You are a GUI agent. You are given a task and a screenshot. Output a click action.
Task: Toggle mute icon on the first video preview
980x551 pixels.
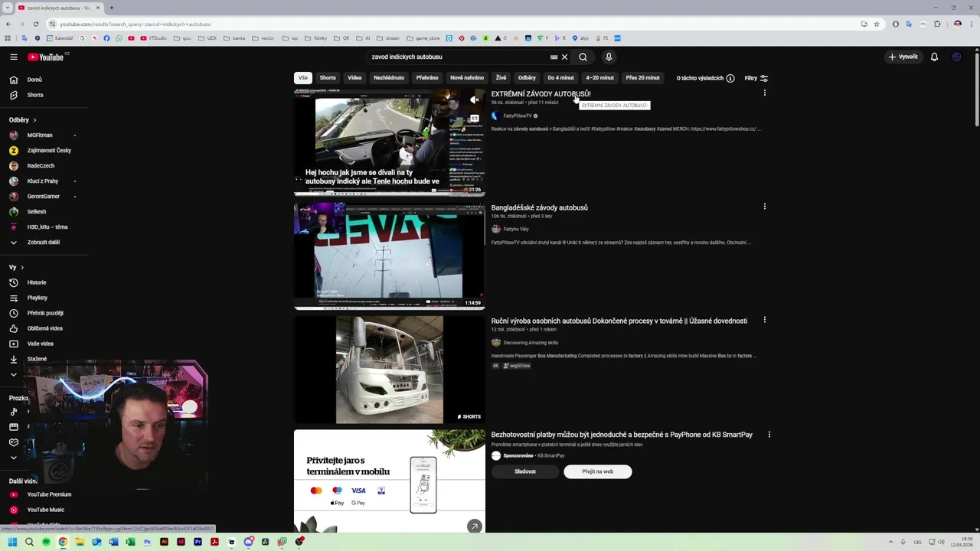(x=475, y=99)
